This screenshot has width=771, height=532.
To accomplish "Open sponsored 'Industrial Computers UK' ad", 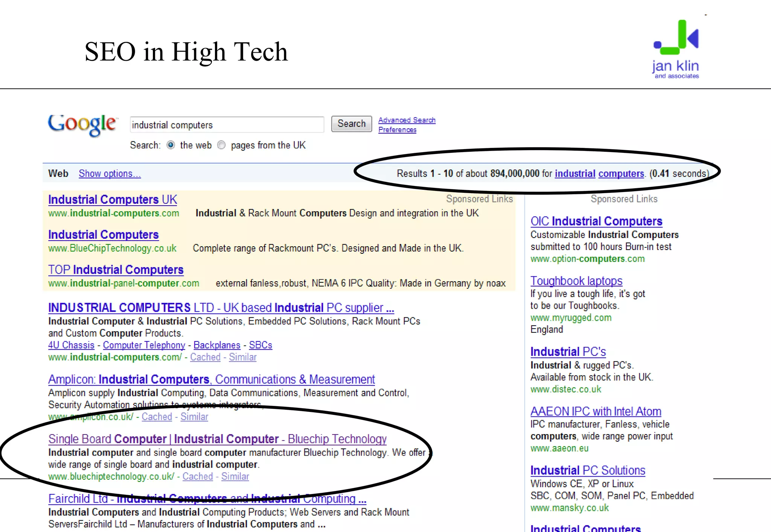I will point(113,200).
